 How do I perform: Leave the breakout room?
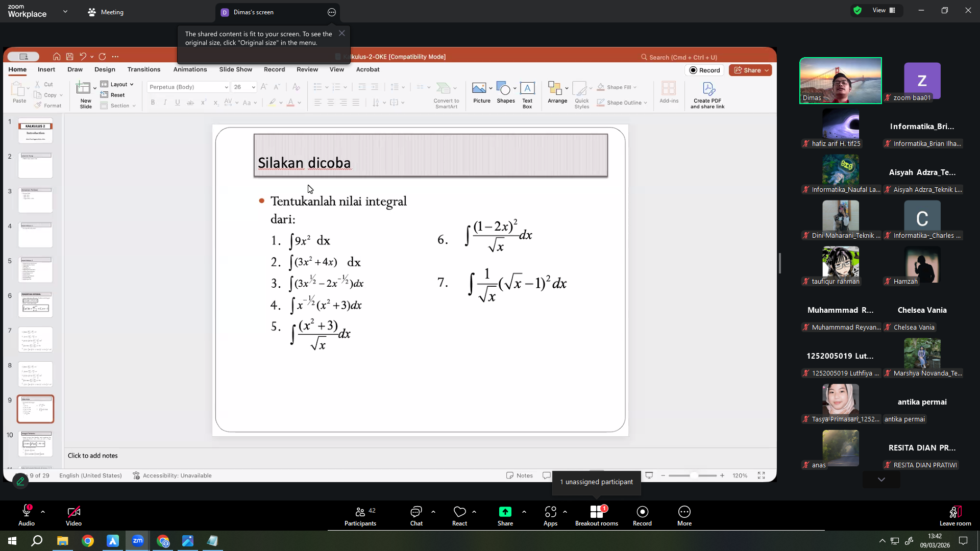(955, 516)
